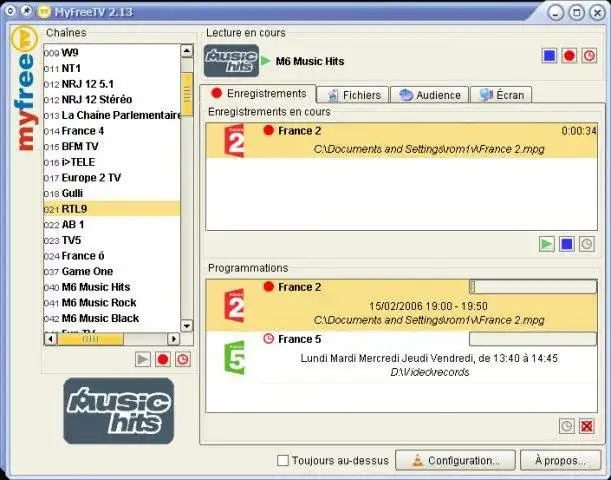Schedule selected channel with clock below Chaînes list
Image resolution: width=611 pixels, height=480 pixels.
[183, 359]
